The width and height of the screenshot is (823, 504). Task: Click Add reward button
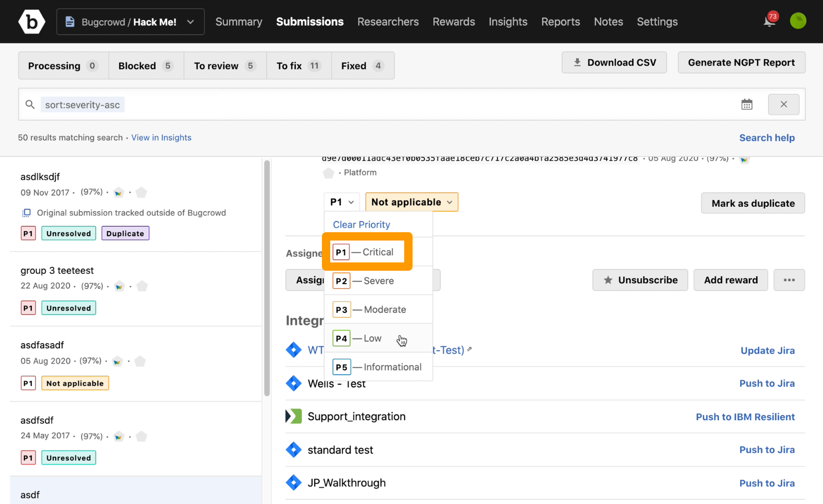coord(731,280)
